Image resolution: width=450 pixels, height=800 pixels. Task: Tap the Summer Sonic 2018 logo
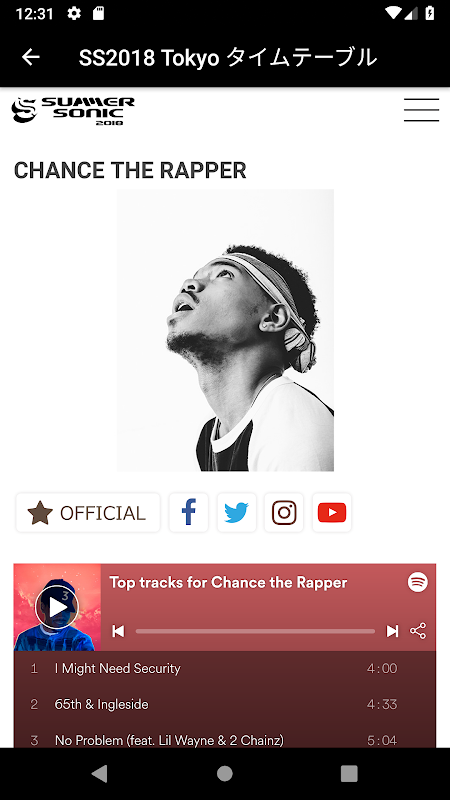pos(73,110)
